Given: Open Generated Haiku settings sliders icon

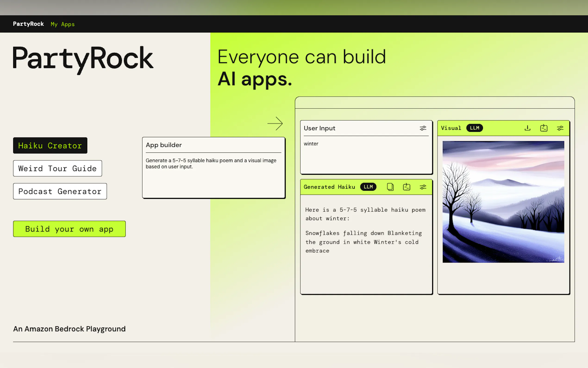Looking at the screenshot, I should pos(423,187).
